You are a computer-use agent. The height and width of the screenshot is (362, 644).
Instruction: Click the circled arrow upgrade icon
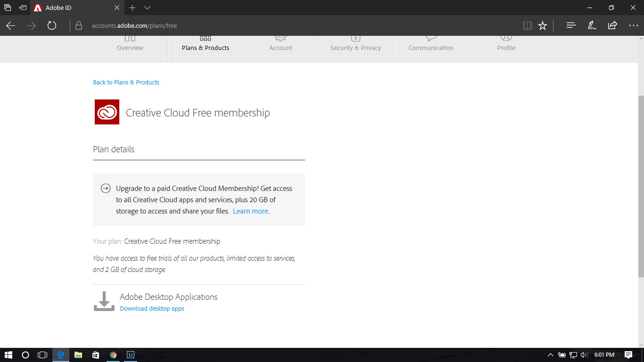106,189
